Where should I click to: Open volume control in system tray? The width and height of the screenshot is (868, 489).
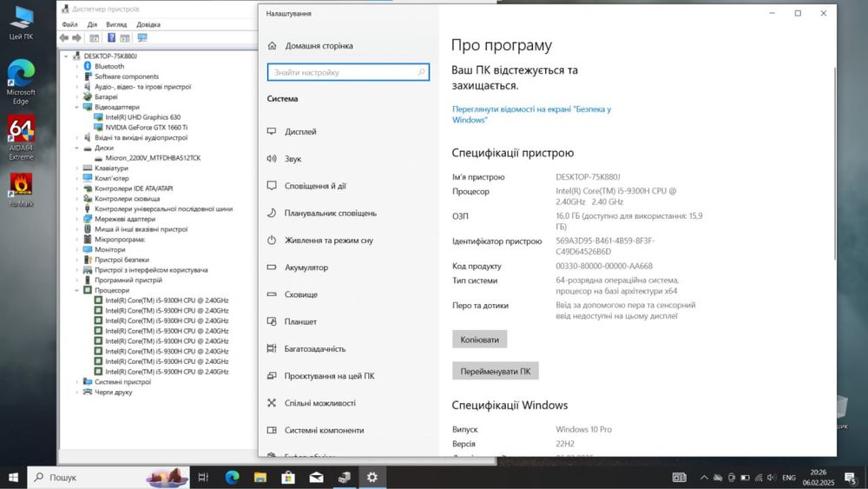pos(772,478)
